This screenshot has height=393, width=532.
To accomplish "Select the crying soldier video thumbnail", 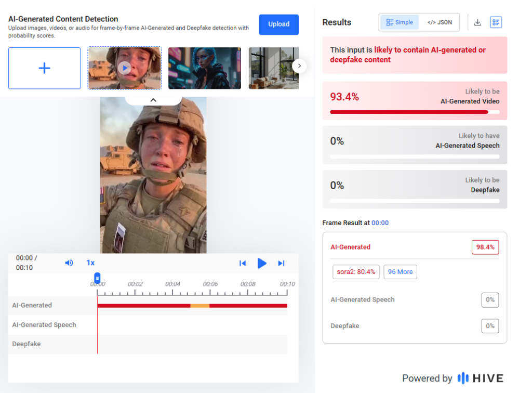I will pos(124,68).
